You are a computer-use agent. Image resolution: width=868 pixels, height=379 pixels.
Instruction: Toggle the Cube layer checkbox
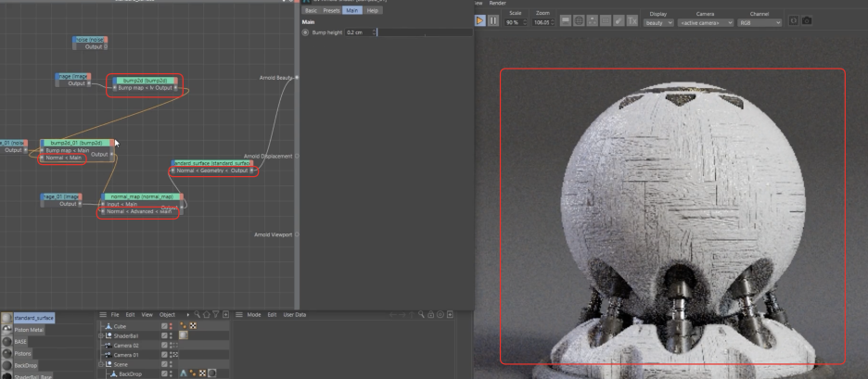pyautogui.click(x=164, y=326)
